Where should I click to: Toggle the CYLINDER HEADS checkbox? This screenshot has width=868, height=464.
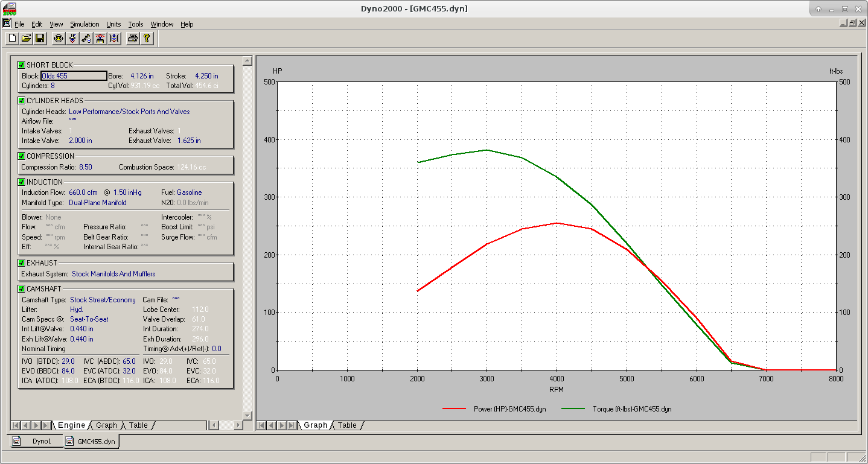[x=22, y=100]
